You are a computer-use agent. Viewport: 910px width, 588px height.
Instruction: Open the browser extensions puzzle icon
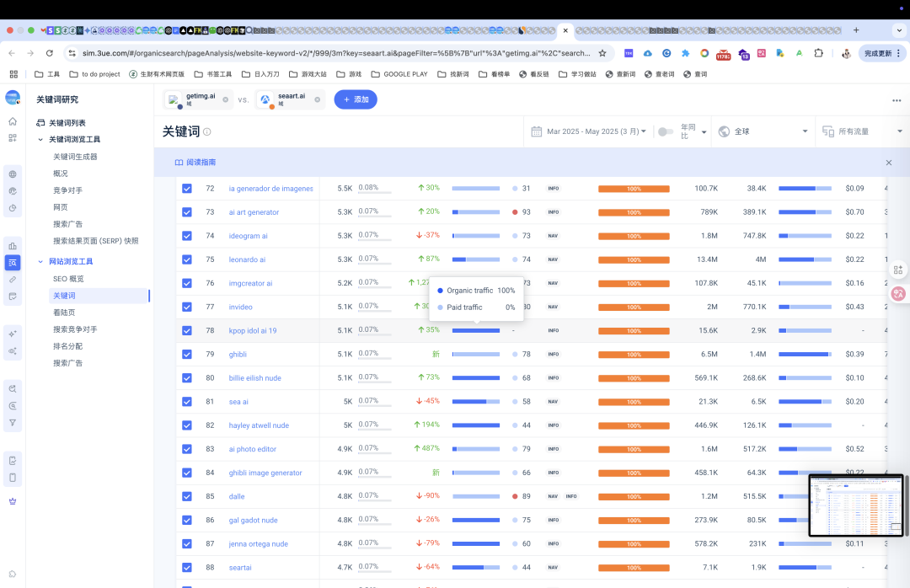point(818,53)
